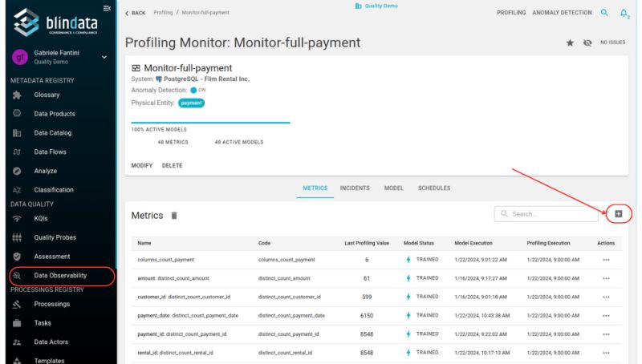Screen dimensions: 642x364
Task: Click the Name column header
Action: pos(144,243)
